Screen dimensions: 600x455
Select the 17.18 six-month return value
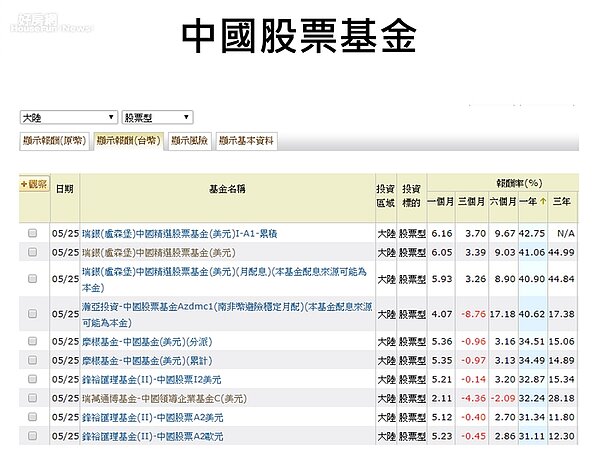click(503, 314)
